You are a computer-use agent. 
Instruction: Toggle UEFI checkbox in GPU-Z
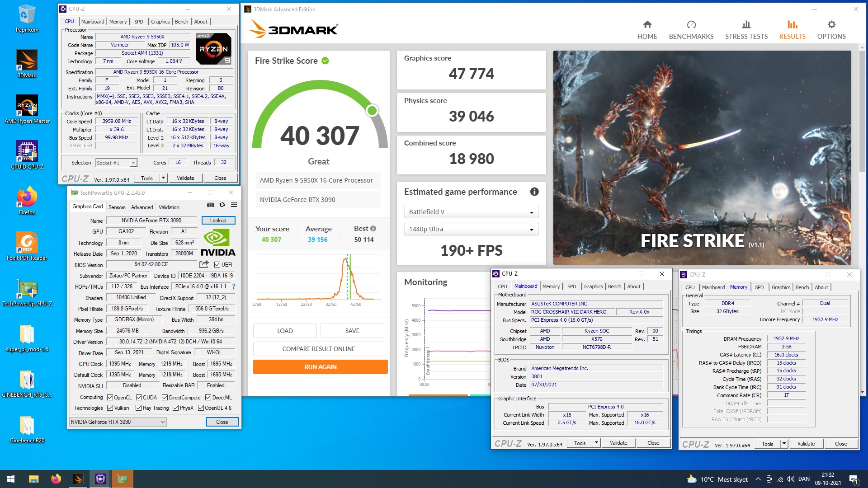click(x=217, y=264)
